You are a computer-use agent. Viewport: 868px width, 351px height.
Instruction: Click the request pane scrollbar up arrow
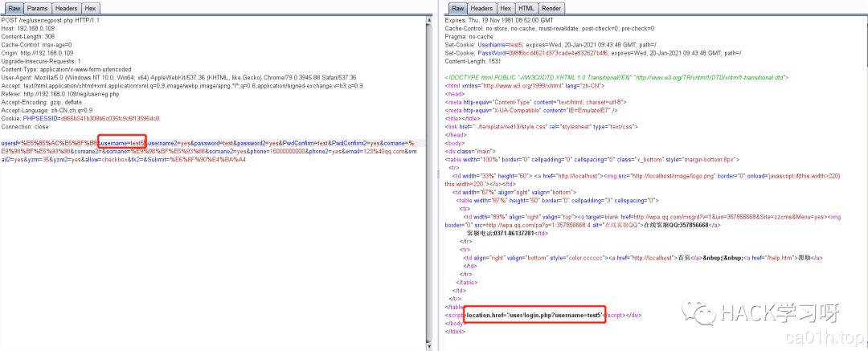[x=429, y=21]
